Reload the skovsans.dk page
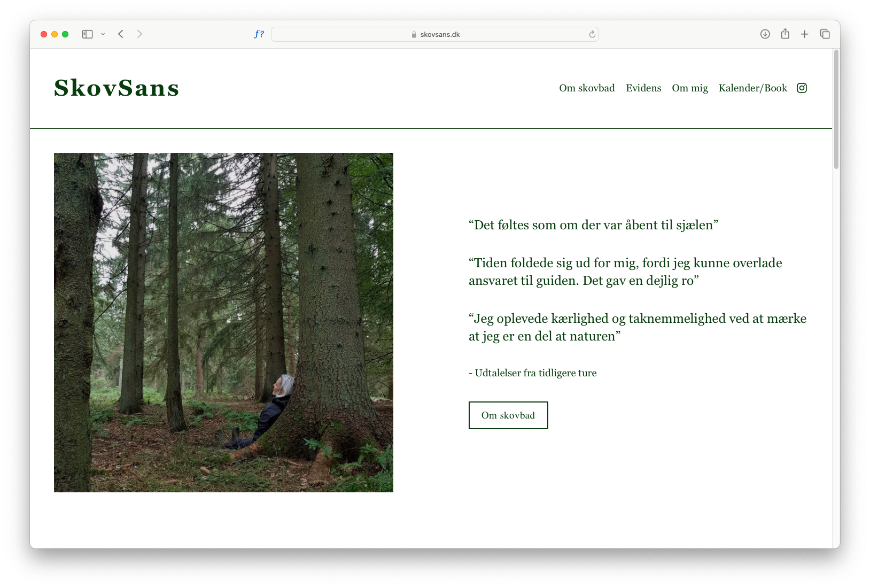This screenshot has width=870, height=588. (592, 34)
